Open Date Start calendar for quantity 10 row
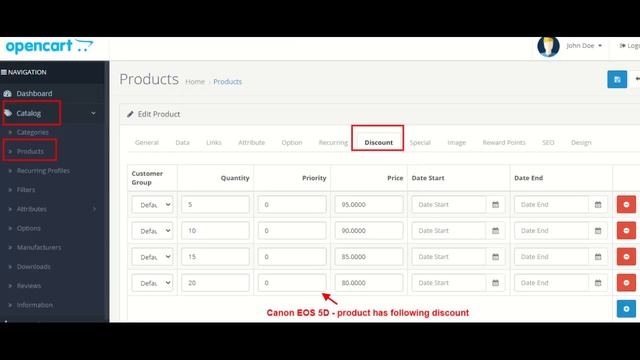Screen dimensions: 640x360 tap(496, 231)
